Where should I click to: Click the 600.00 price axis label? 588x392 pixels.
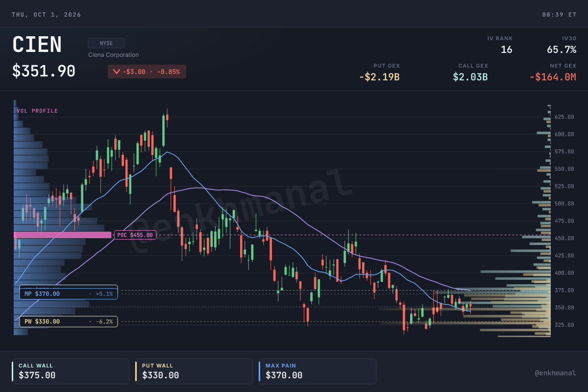pyautogui.click(x=564, y=134)
